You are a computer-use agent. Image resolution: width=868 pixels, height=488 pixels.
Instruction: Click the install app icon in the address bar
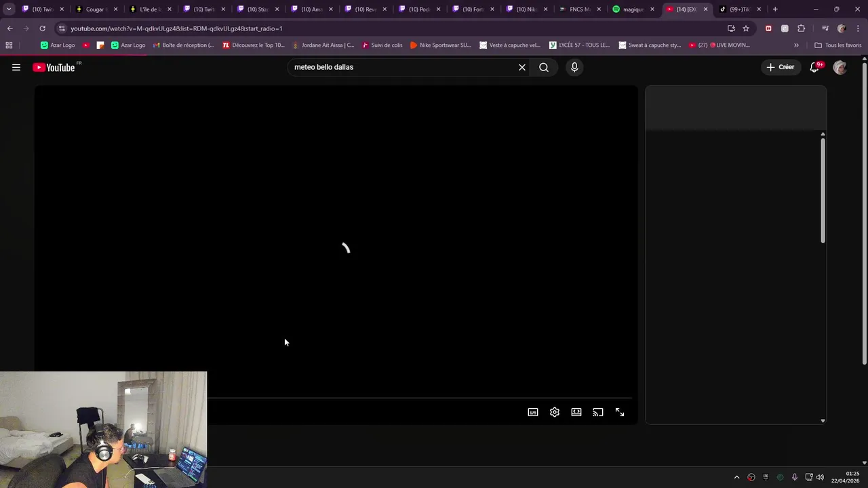click(731, 28)
